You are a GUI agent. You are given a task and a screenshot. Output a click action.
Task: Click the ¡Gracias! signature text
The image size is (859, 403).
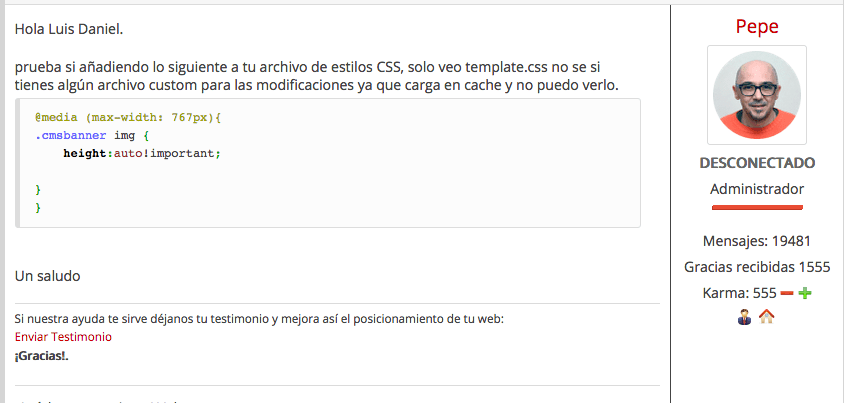(x=42, y=356)
